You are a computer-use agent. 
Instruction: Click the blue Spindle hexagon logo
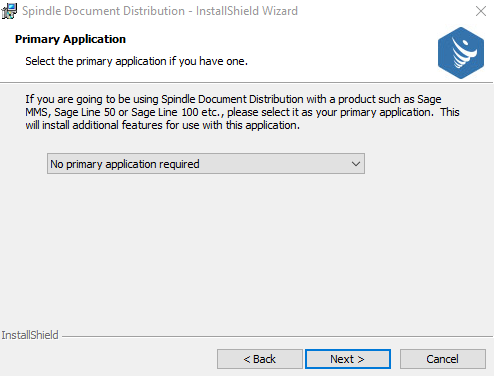(x=461, y=53)
